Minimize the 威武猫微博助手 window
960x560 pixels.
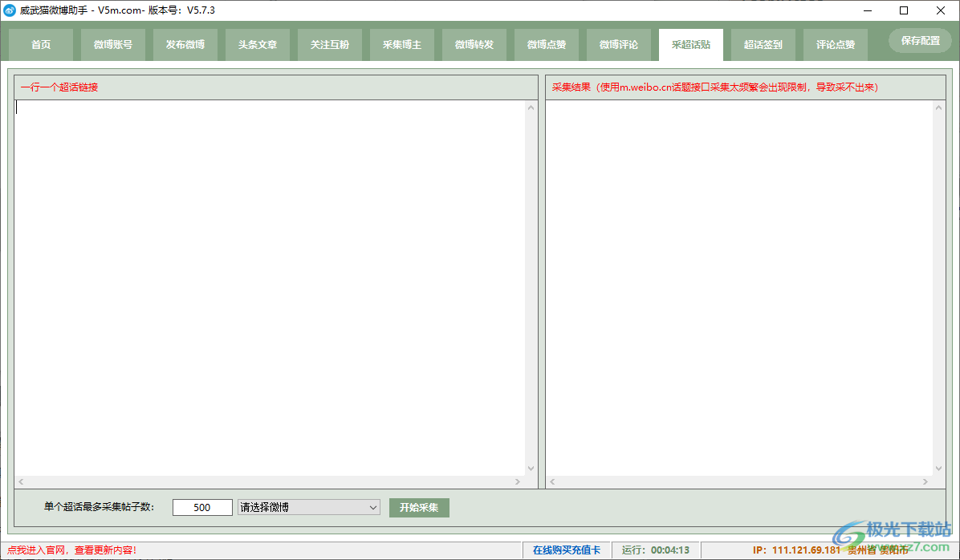[868, 10]
